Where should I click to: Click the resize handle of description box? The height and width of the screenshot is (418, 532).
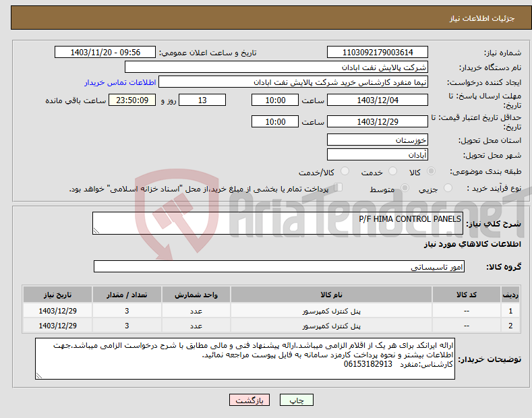pyautogui.click(x=96, y=231)
